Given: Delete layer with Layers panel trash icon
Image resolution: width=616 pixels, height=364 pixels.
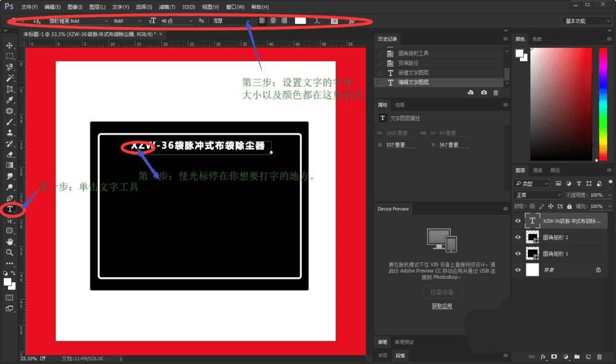Looking at the screenshot, I should coord(599,357).
